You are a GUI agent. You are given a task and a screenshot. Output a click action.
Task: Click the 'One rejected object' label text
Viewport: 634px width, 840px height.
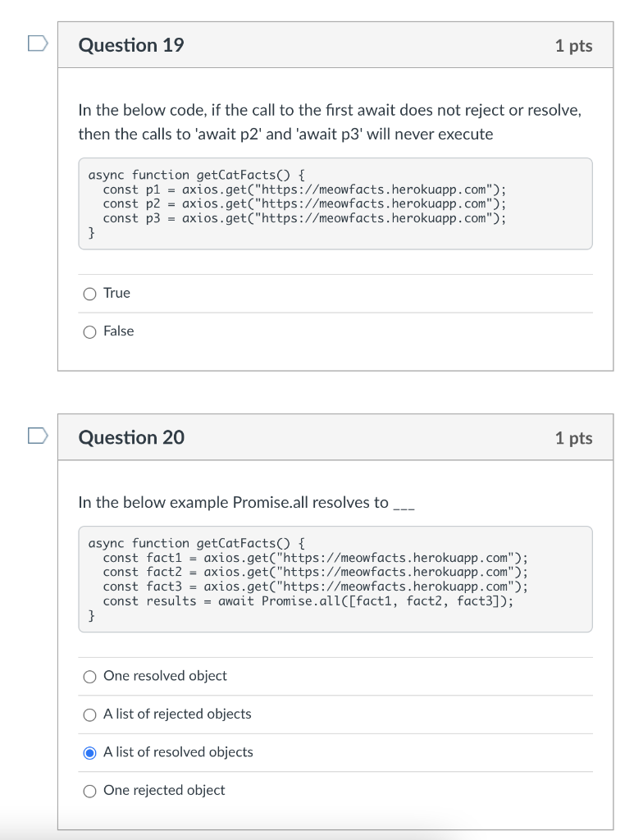164,790
